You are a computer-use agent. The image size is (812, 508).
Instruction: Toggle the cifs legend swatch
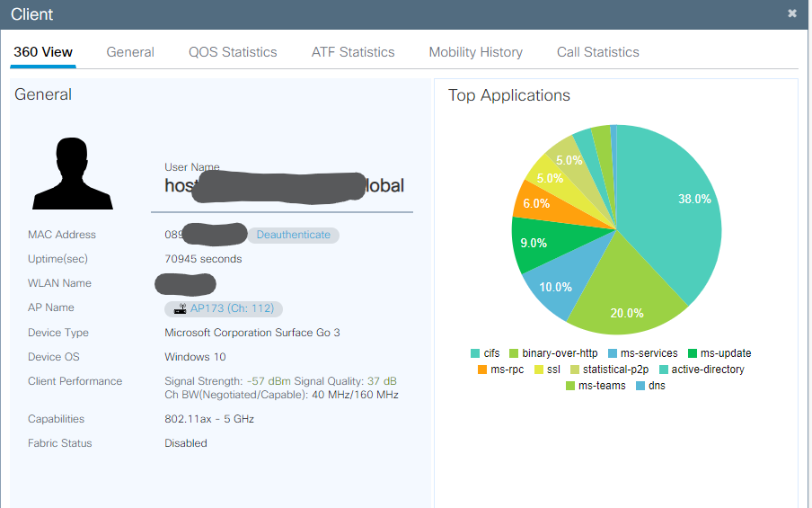475,353
